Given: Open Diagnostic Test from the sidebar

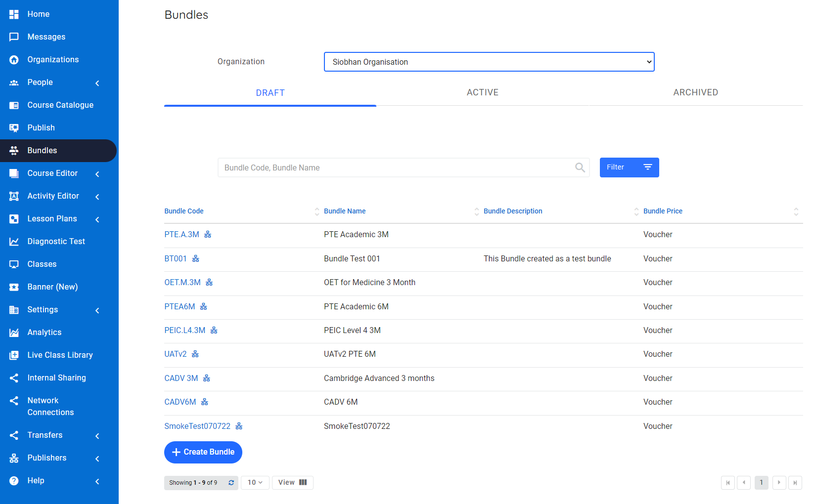Looking at the screenshot, I should pyautogui.click(x=56, y=241).
